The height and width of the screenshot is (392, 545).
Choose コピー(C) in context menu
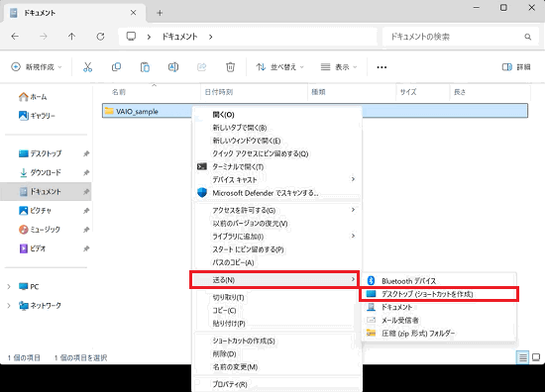click(x=276, y=311)
